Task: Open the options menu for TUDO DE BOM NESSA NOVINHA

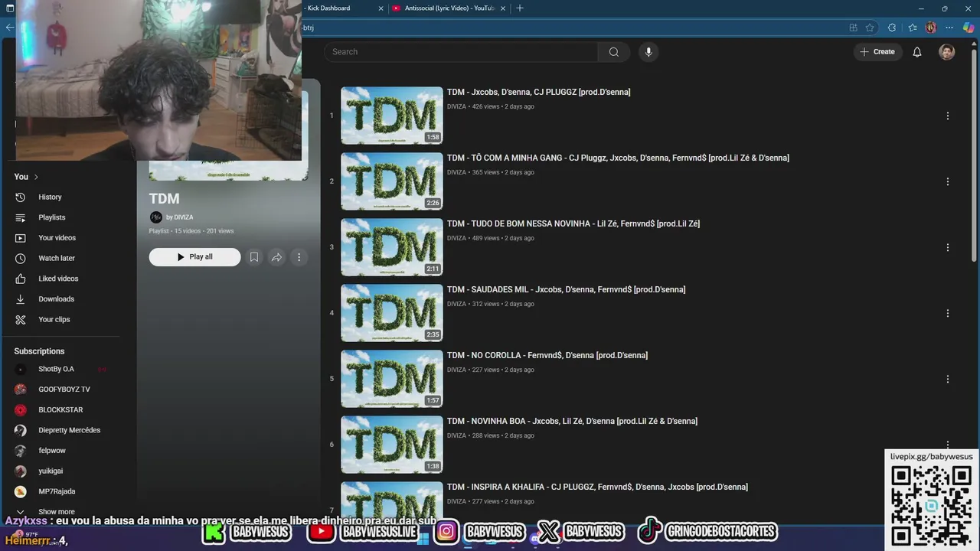Action: [947, 247]
